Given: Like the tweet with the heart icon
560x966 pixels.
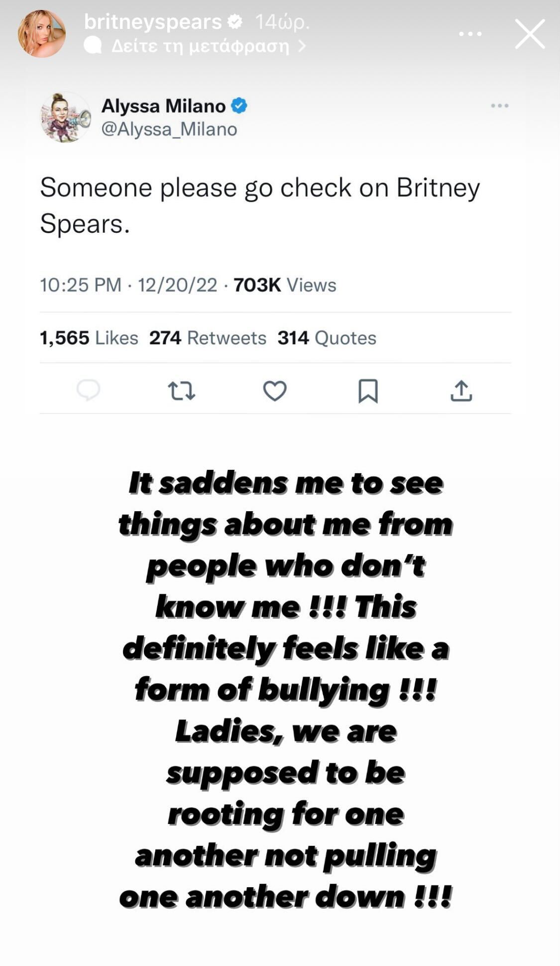Looking at the screenshot, I should tap(275, 391).
